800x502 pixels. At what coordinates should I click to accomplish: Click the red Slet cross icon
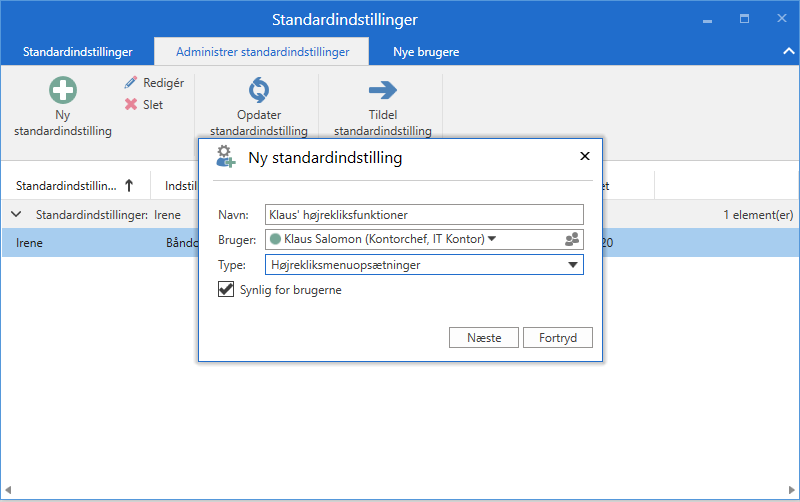130,105
